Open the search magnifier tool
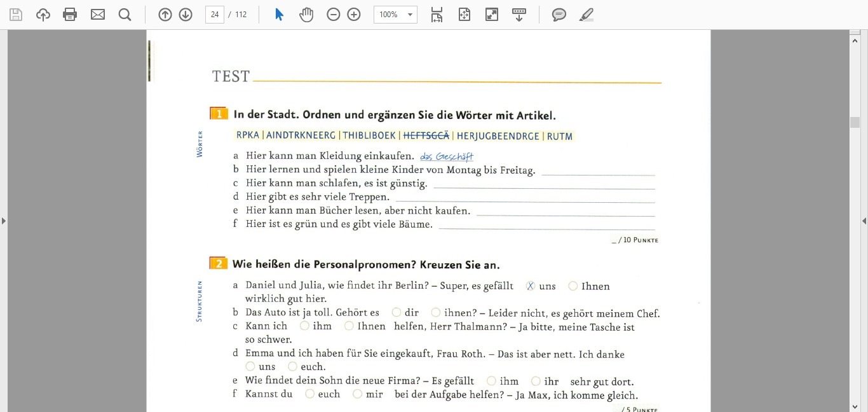The height and width of the screenshot is (412, 868). [125, 15]
